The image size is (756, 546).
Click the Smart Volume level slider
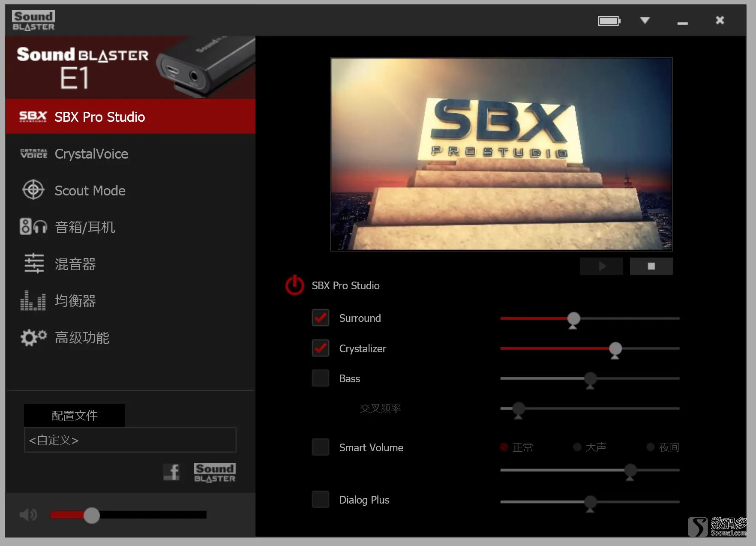click(x=590, y=470)
